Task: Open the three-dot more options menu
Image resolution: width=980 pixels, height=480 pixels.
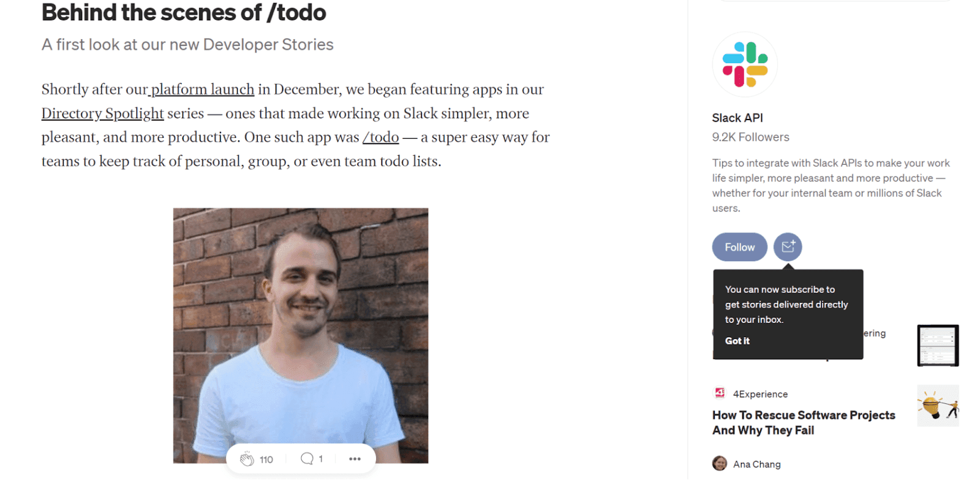Action: [355, 458]
